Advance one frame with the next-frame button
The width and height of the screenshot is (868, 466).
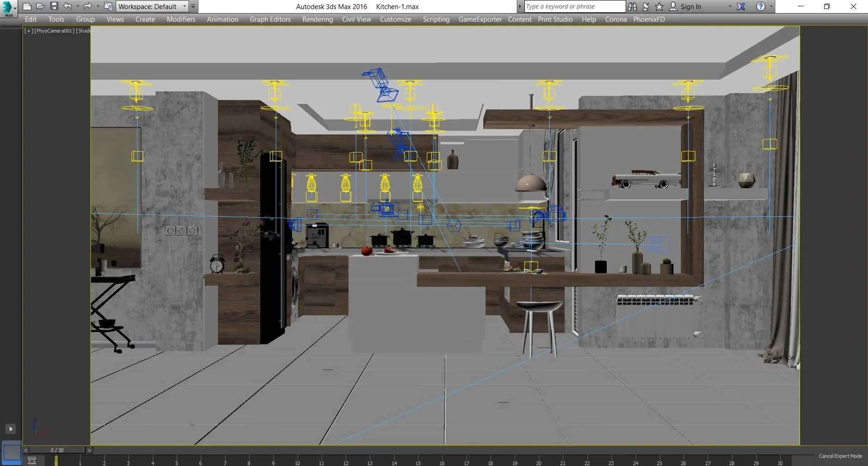tap(90, 450)
